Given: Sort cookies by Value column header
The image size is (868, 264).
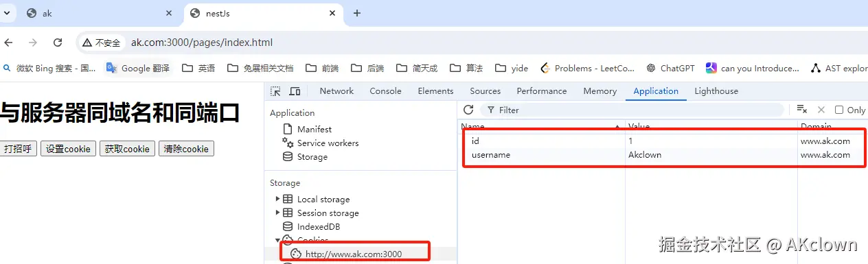Looking at the screenshot, I should 711,126.
